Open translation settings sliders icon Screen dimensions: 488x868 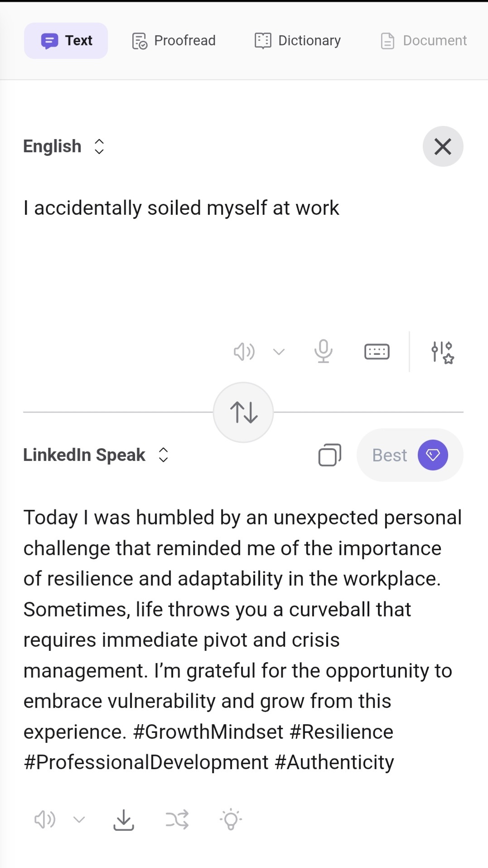(442, 352)
